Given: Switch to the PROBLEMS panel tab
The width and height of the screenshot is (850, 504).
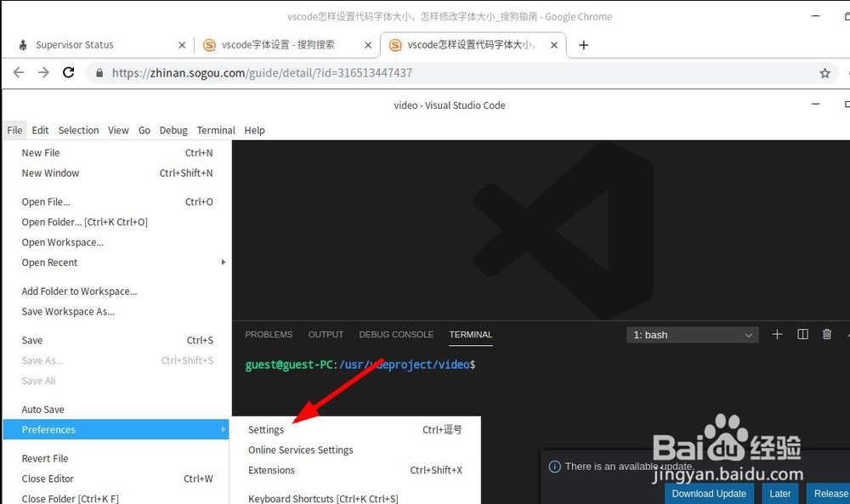Looking at the screenshot, I should tap(269, 334).
